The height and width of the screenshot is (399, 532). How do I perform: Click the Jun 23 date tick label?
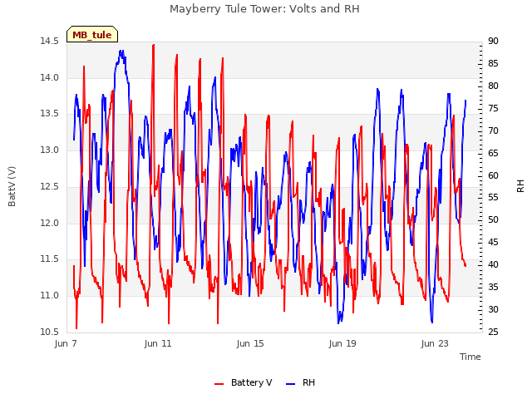(x=435, y=343)
